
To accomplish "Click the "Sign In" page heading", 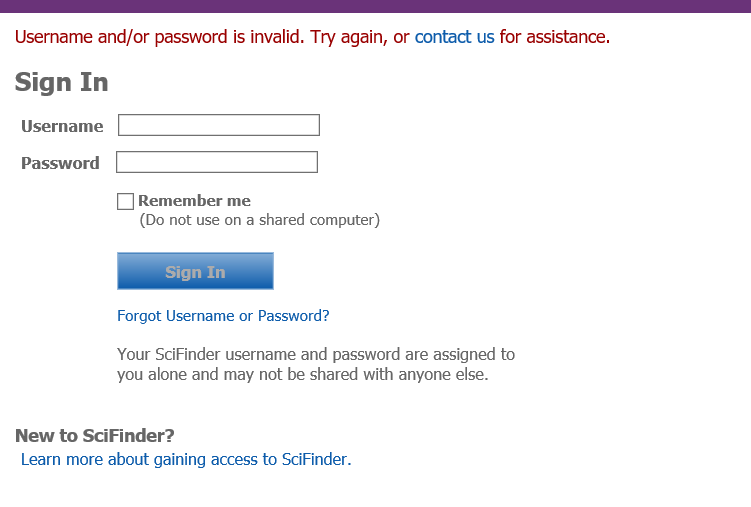I will (62, 82).
